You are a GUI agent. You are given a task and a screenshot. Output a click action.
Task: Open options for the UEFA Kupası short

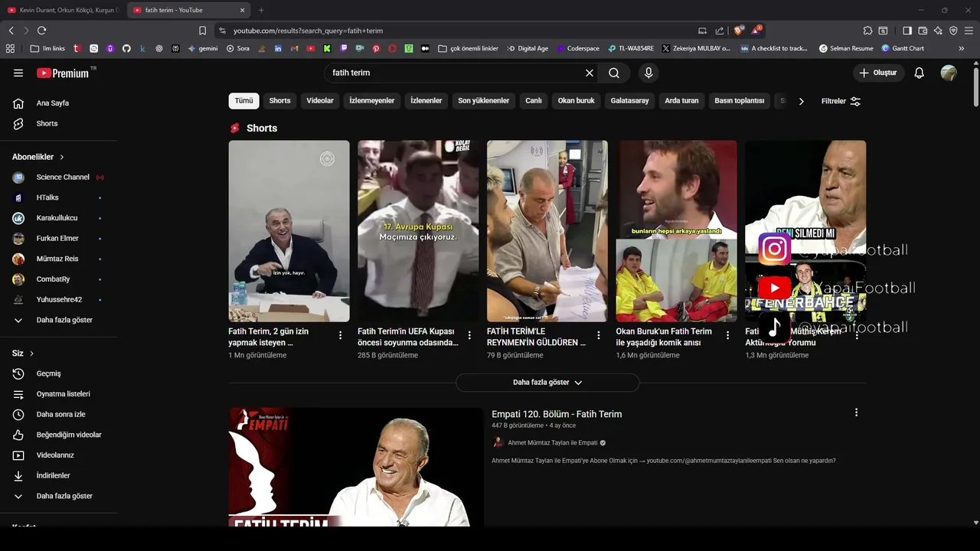(x=469, y=335)
